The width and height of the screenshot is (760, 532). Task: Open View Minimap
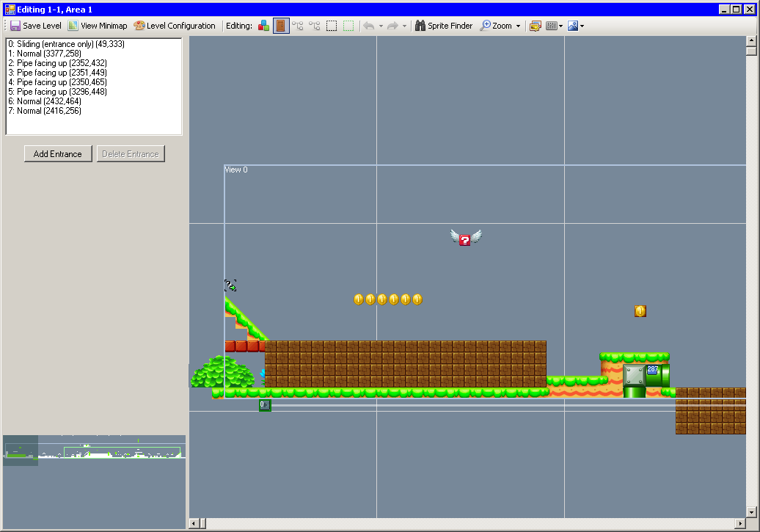coord(98,26)
